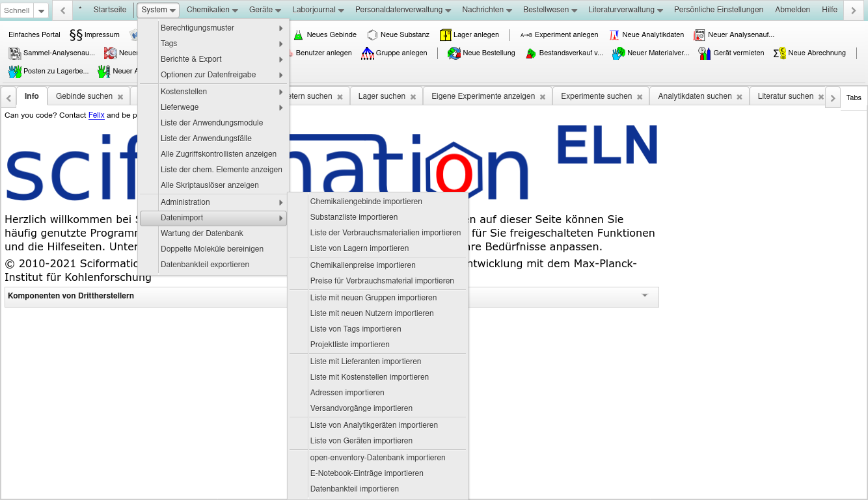The width and height of the screenshot is (868, 500).
Task: Open the Hilfe menu item
Action: [x=830, y=10]
